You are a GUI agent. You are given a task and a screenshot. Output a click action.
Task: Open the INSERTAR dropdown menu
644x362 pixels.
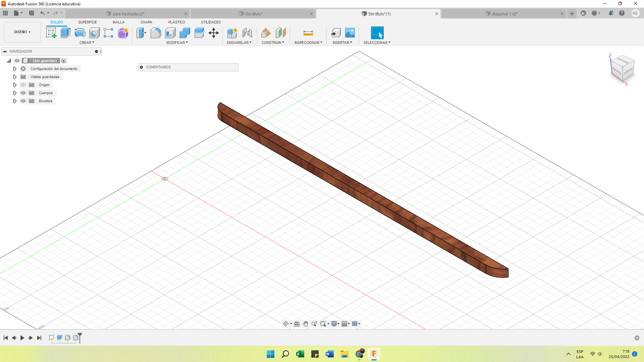[x=342, y=43]
